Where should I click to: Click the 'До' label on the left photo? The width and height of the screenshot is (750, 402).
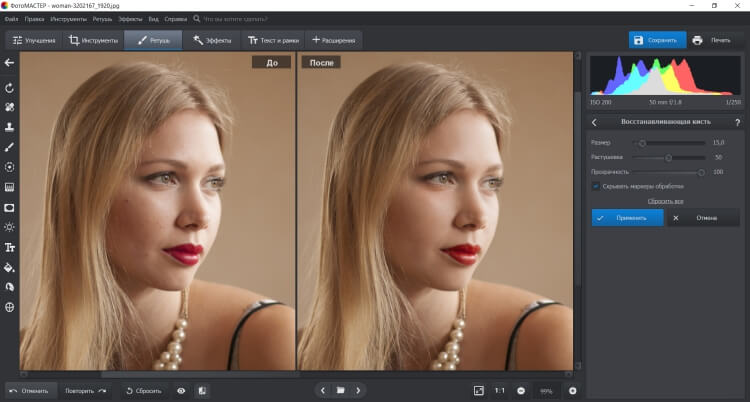pyautogui.click(x=272, y=63)
